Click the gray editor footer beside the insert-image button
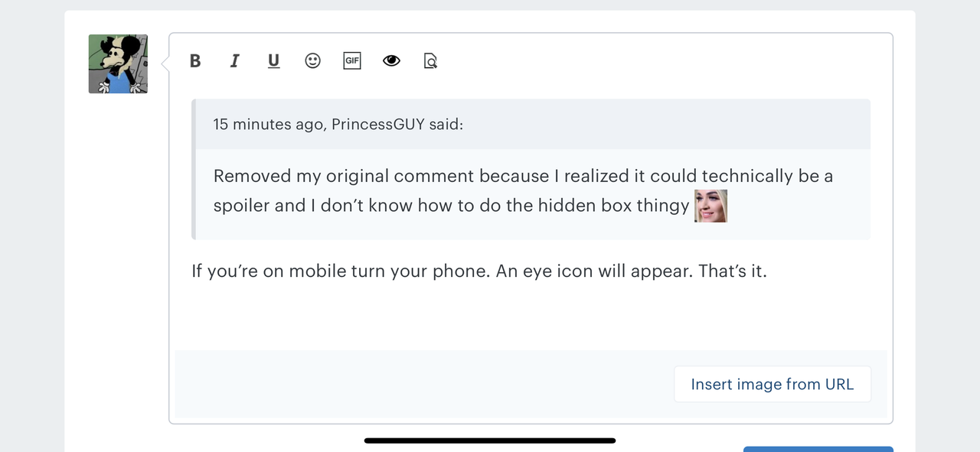The width and height of the screenshot is (980, 452). pyautogui.click(x=421, y=384)
